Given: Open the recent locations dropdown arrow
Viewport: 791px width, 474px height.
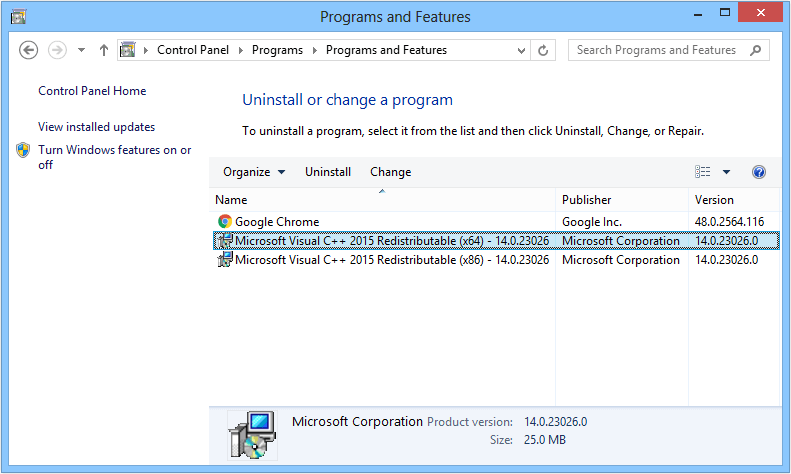Looking at the screenshot, I should tap(81, 50).
